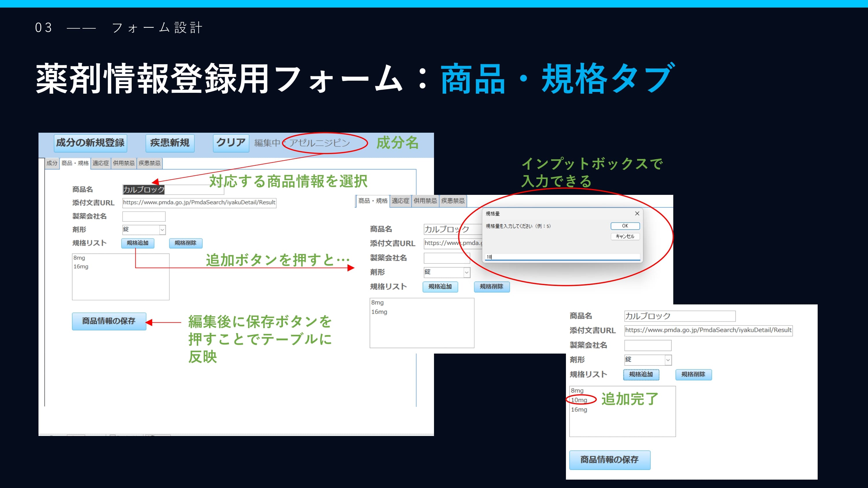
Task: Open the 適応症 tab in left form
Action: (x=101, y=163)
